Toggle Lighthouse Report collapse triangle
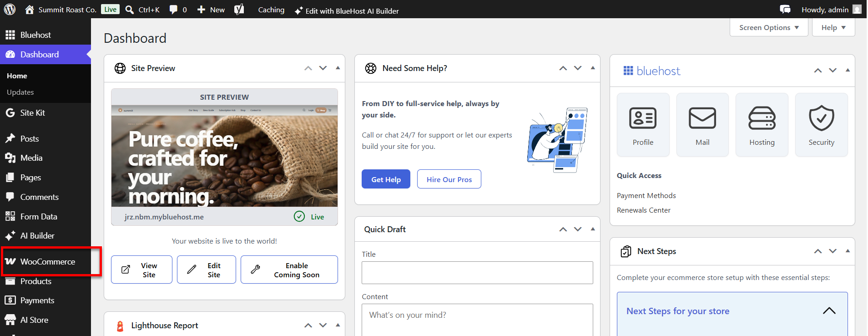 338,325
